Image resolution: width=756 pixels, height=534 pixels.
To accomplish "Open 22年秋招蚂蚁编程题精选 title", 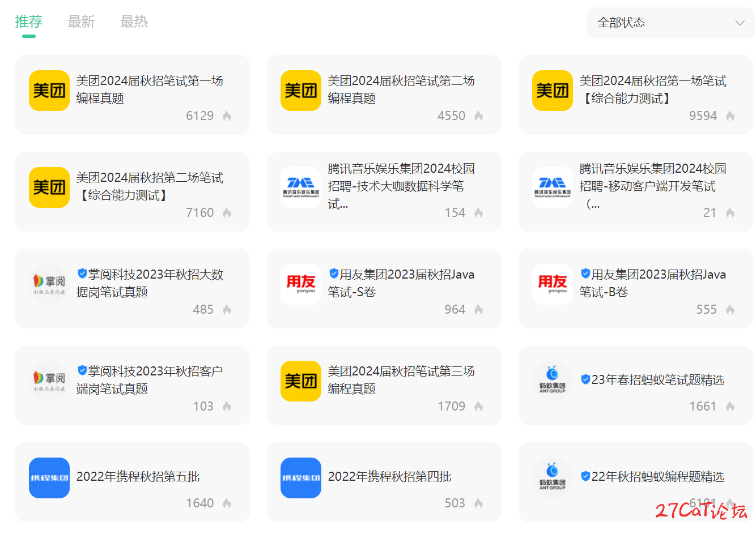I will (658, 477).
